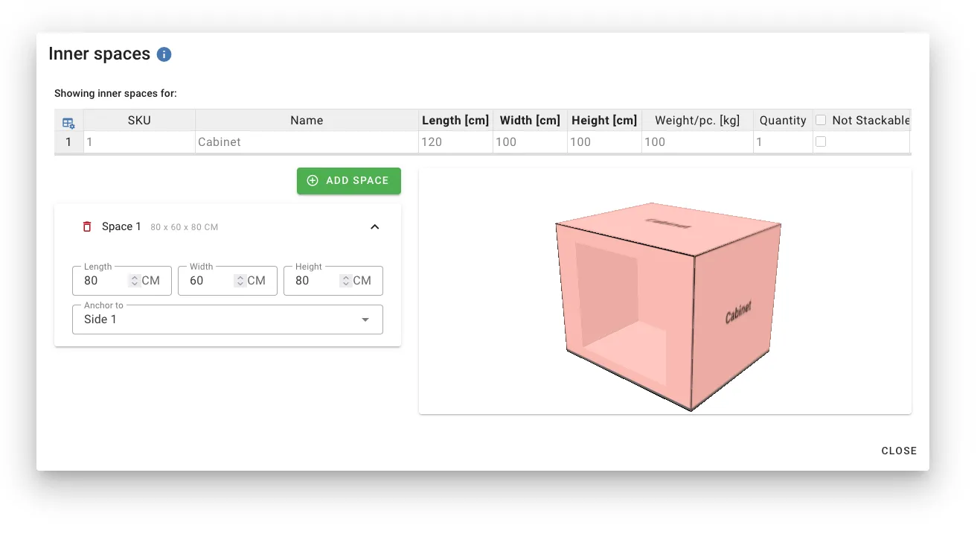Viewport: 980px width, 534px height.
Task: Click the 3D preview of the Cabinet
Action: (666, 298)
